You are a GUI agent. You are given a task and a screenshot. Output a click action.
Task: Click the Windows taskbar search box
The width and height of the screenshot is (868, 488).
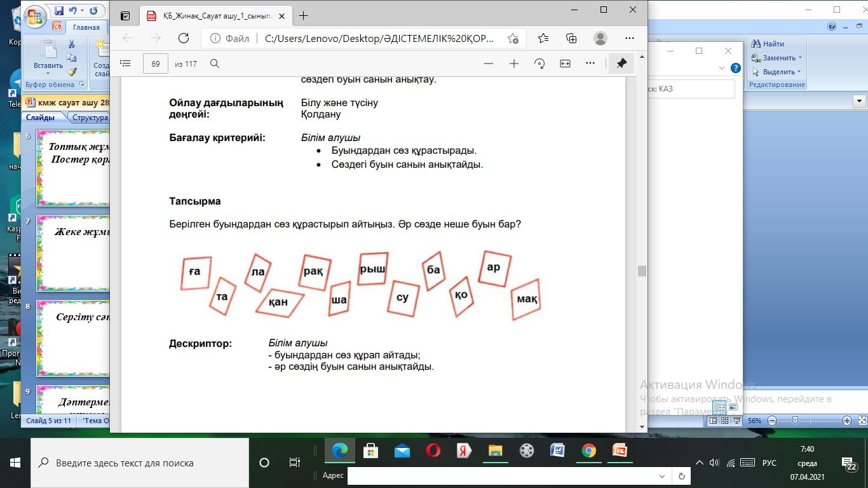tap(139, 463)
